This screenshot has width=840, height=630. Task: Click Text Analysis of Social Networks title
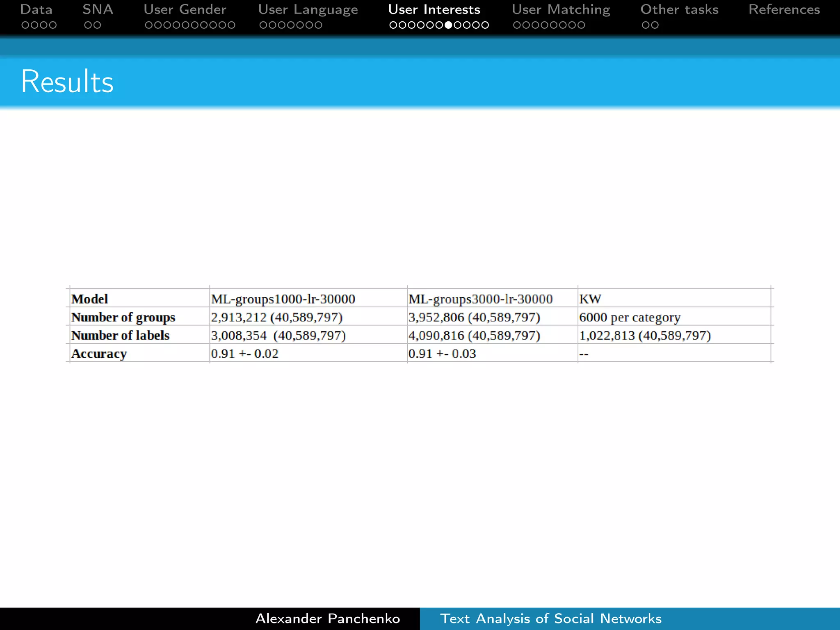(550, 619)
